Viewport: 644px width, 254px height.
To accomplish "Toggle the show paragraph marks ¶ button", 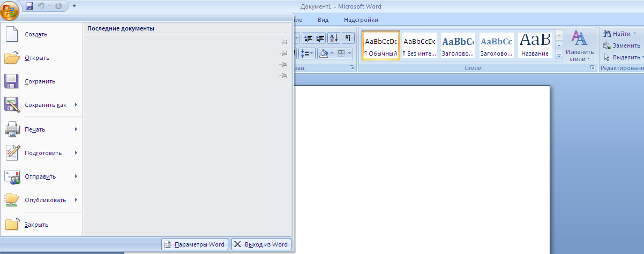I will point(348,38).
